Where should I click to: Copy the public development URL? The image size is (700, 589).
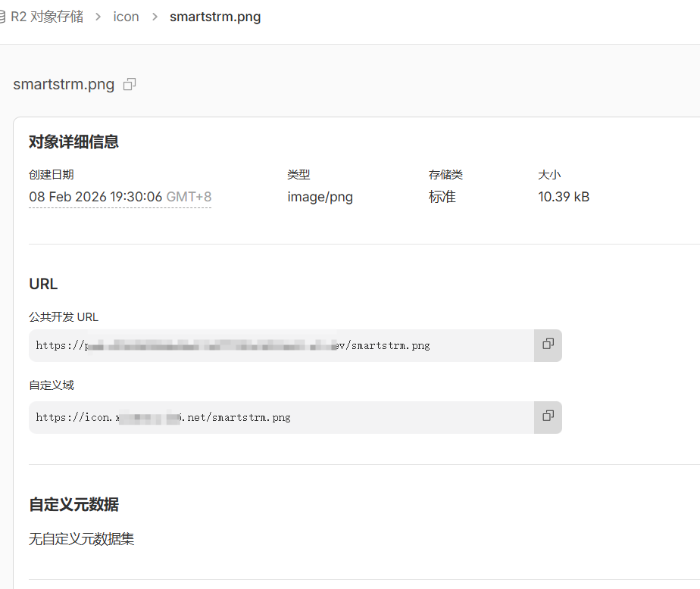point(548,345)
